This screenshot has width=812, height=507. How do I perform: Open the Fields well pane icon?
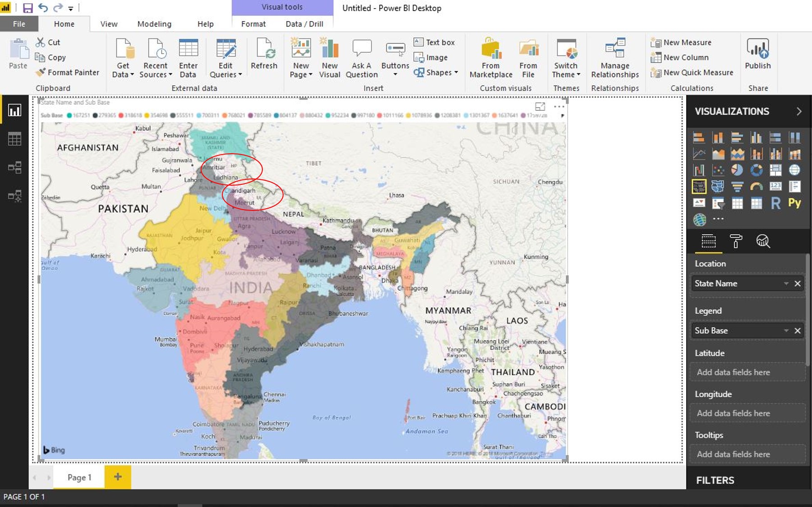tap(708, 242)
